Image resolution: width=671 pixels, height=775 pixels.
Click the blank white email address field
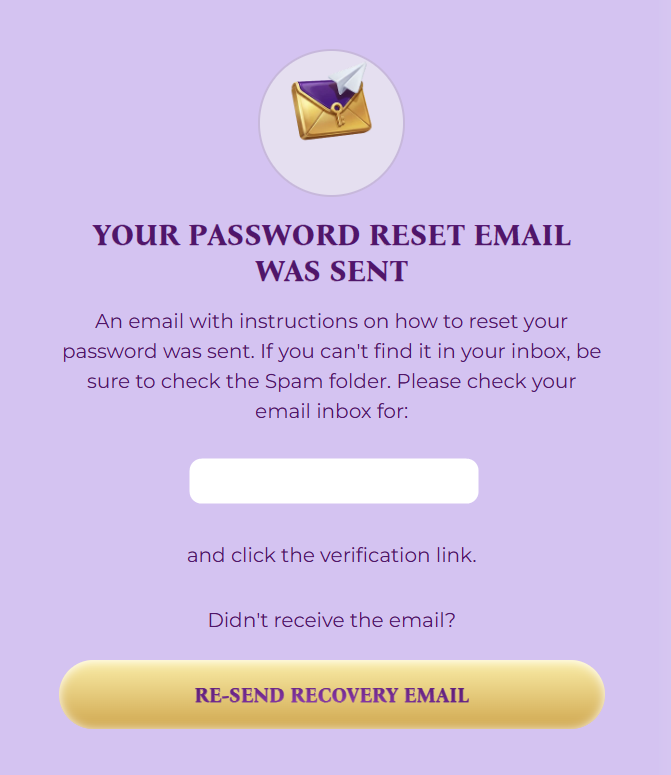click(334, 481)
